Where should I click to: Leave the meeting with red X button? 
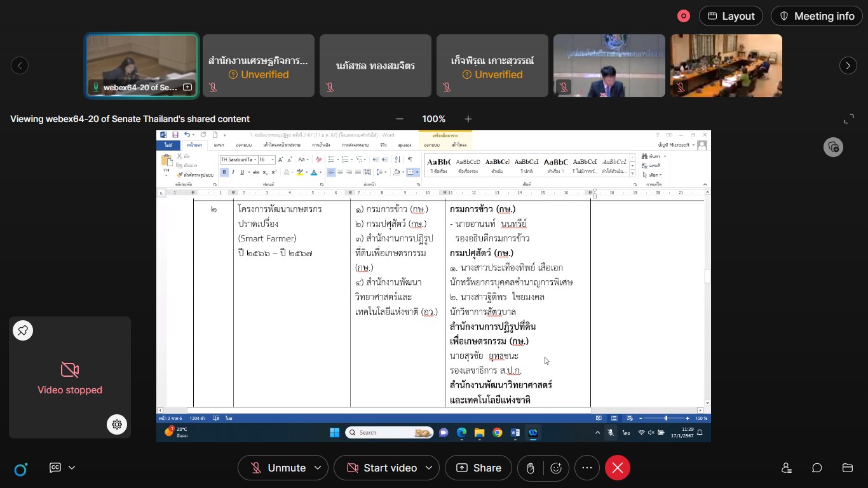pyautogui.click(x=617, y=468)
